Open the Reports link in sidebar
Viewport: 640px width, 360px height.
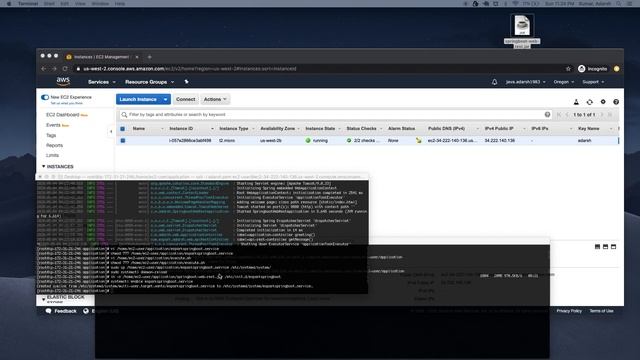pos(54,145)
